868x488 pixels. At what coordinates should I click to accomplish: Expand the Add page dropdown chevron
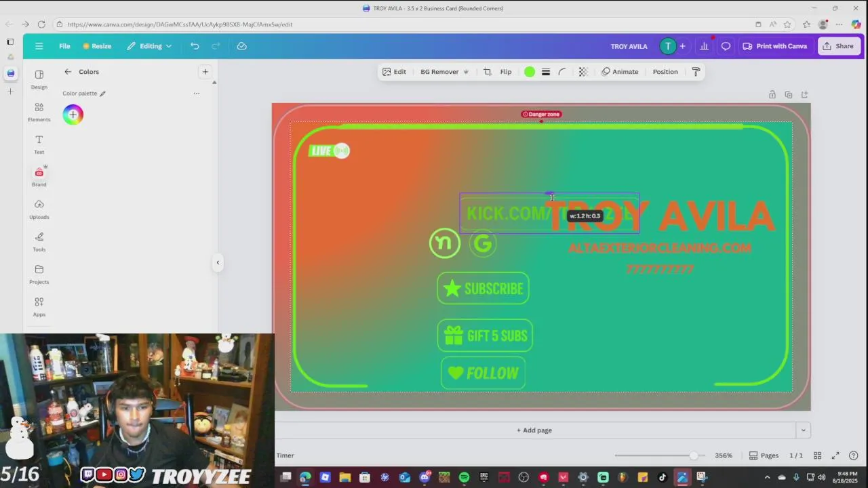click(804, 430)
